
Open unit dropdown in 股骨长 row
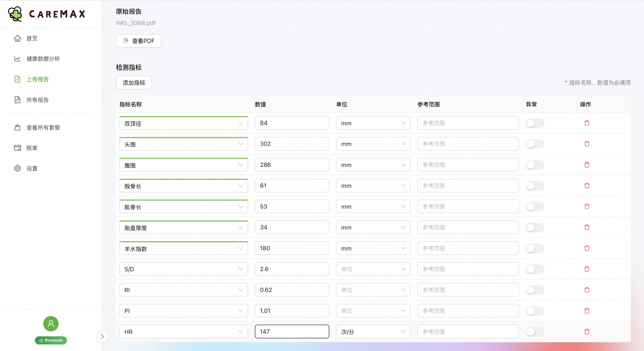coord(373,185)
